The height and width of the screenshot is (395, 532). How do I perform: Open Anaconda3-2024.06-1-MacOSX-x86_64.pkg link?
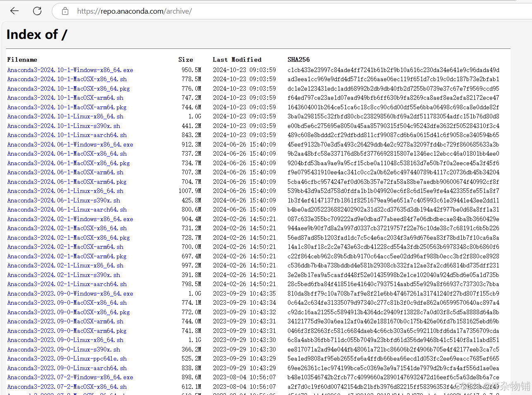coord(68,163)
